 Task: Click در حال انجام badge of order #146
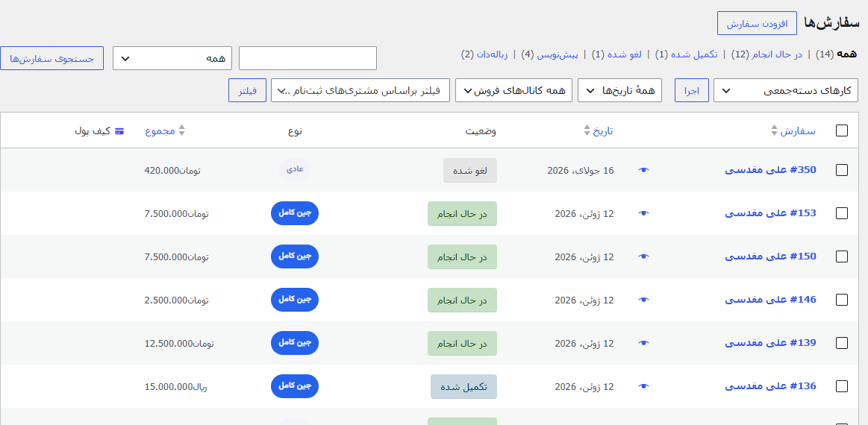click(x=462, y=300)
